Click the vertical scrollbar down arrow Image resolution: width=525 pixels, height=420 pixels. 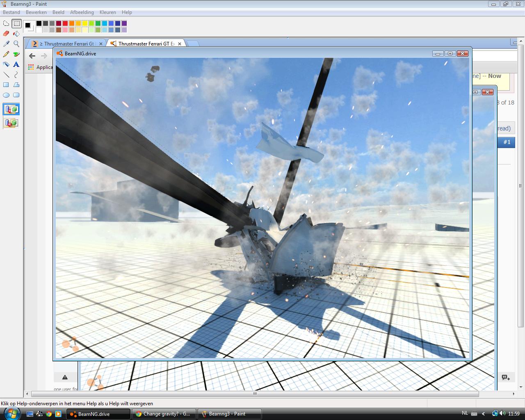(521, 387)
